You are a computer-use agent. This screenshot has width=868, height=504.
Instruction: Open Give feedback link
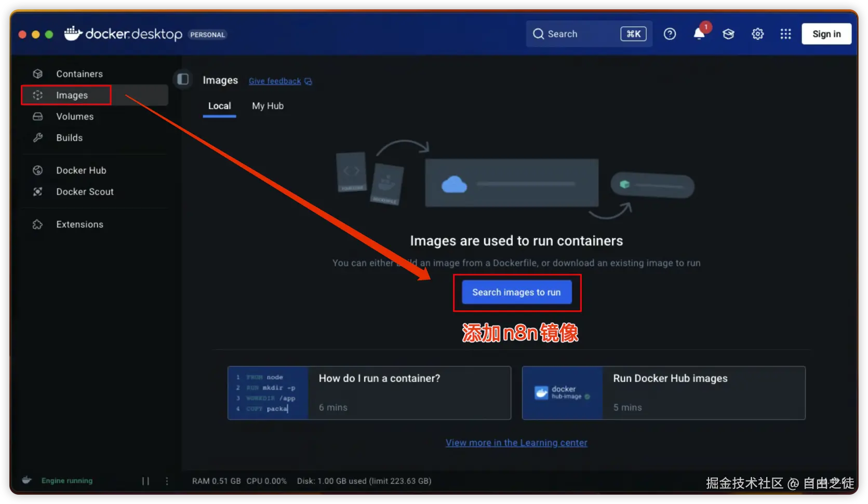click(275, 81)
